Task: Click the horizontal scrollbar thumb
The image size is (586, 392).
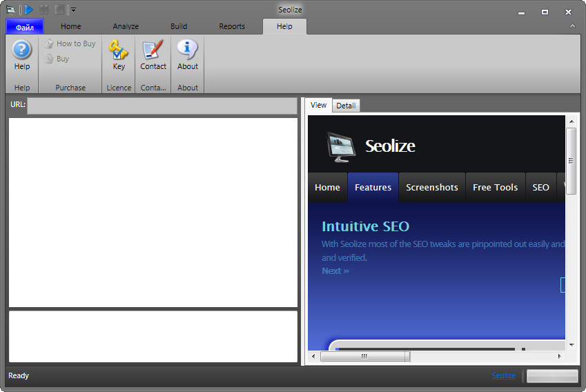Action: pyautogui.click(x=364, y=356)
